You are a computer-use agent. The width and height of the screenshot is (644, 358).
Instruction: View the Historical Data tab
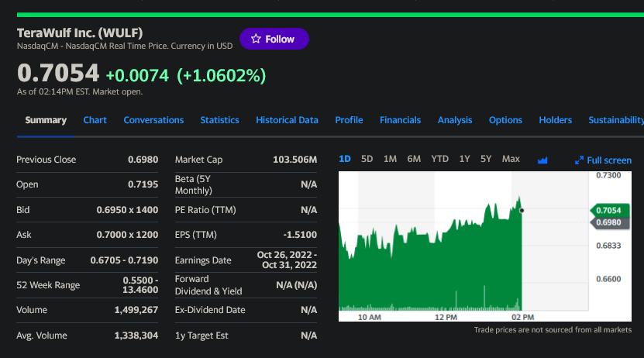(287, 120)
